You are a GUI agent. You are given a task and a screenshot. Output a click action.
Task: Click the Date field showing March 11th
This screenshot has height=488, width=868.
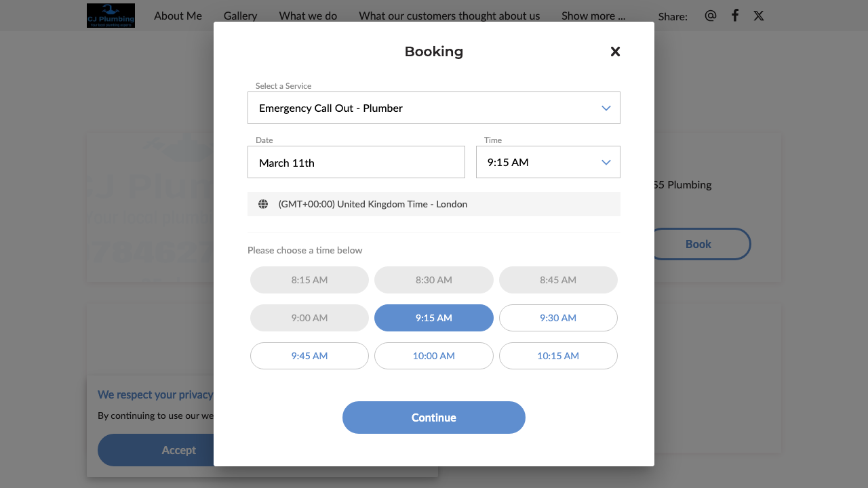pos(356,162)
